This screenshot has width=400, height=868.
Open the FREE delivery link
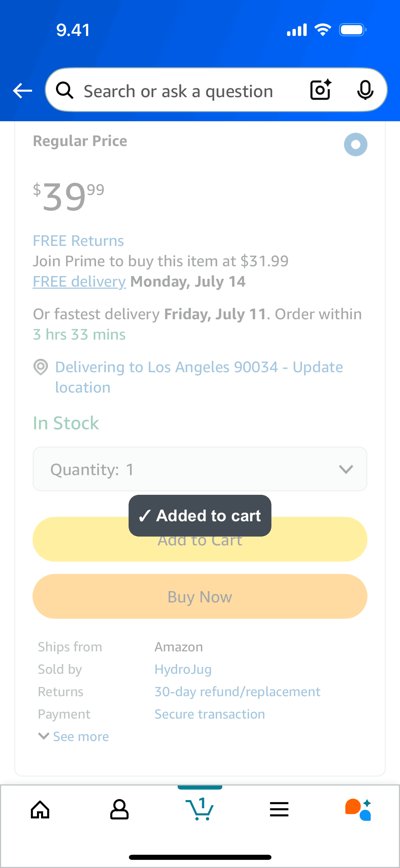click(x=79, y=282)
